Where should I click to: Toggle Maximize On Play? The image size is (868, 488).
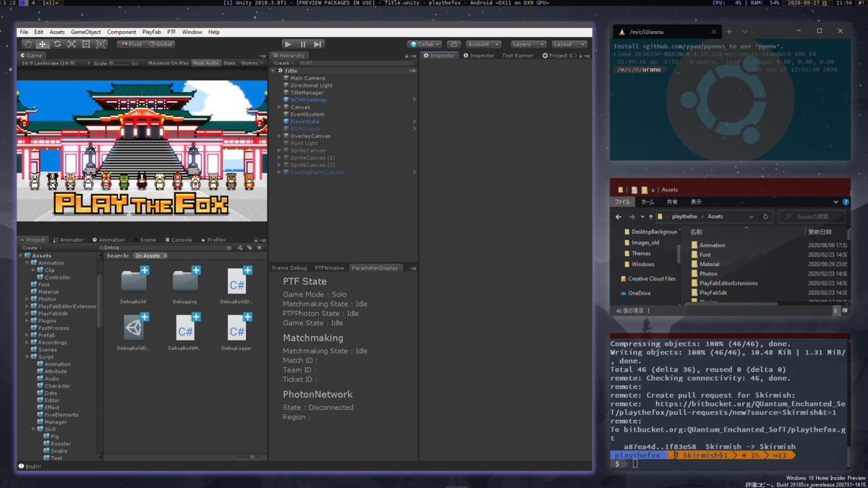click(x=169, y=63)
